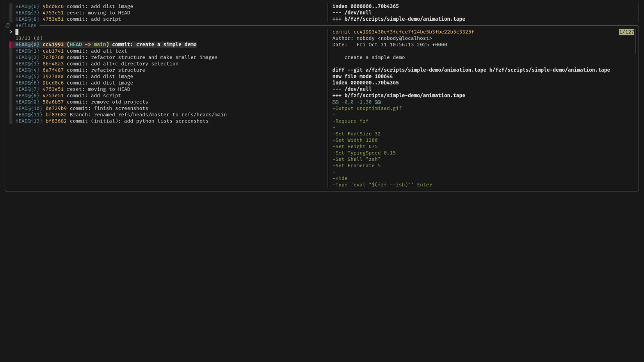Click the blue prompt arrow above the match counter
The image size is (644, 362).
coord(11,32)
